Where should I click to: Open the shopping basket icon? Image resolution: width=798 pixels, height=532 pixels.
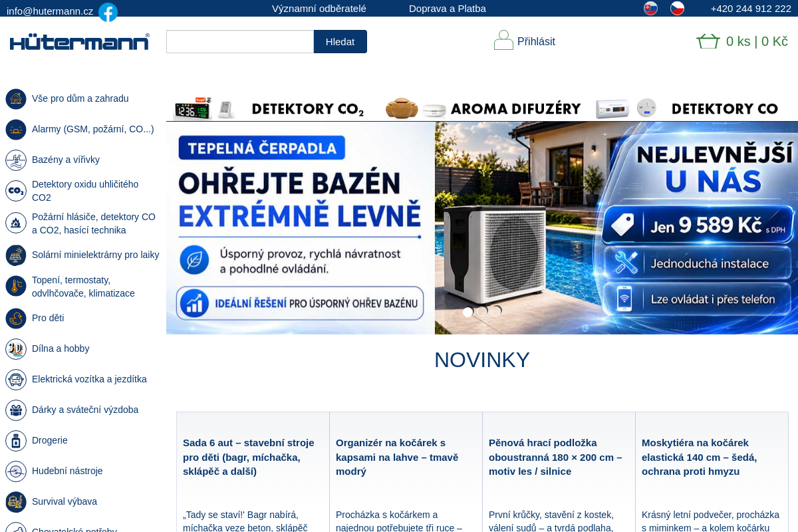[708, 41]
